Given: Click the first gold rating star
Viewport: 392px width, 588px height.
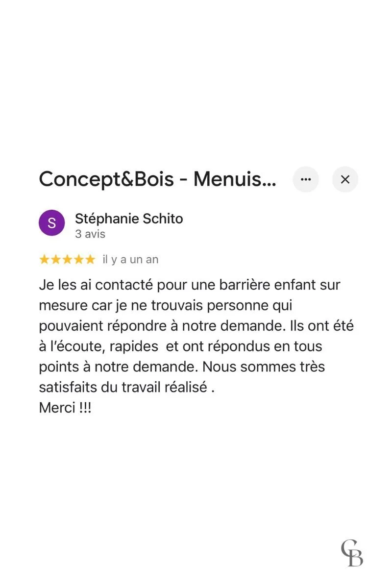Looking at the screenshot, I should click(45, 259).
